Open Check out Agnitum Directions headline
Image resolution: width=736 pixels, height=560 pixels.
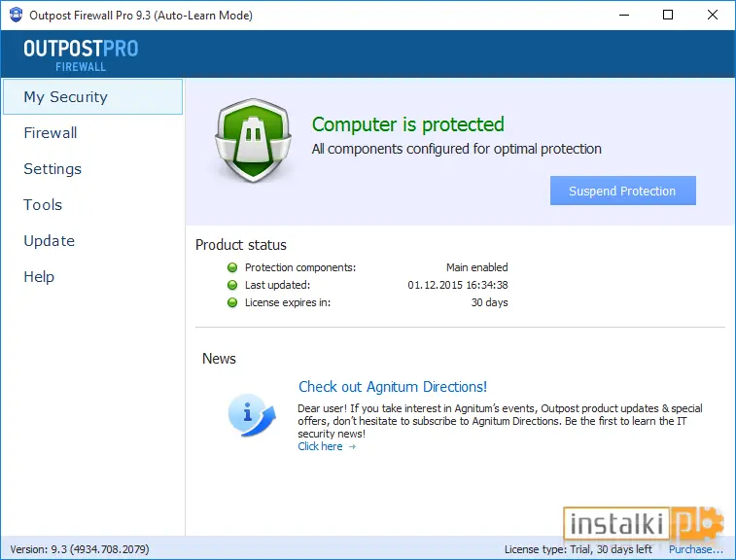click(x=393, y=387)
